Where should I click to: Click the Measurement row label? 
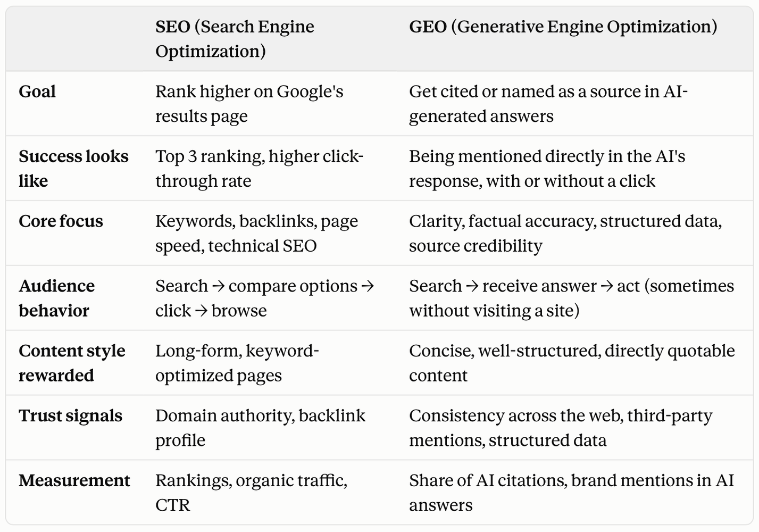point(74,481)
